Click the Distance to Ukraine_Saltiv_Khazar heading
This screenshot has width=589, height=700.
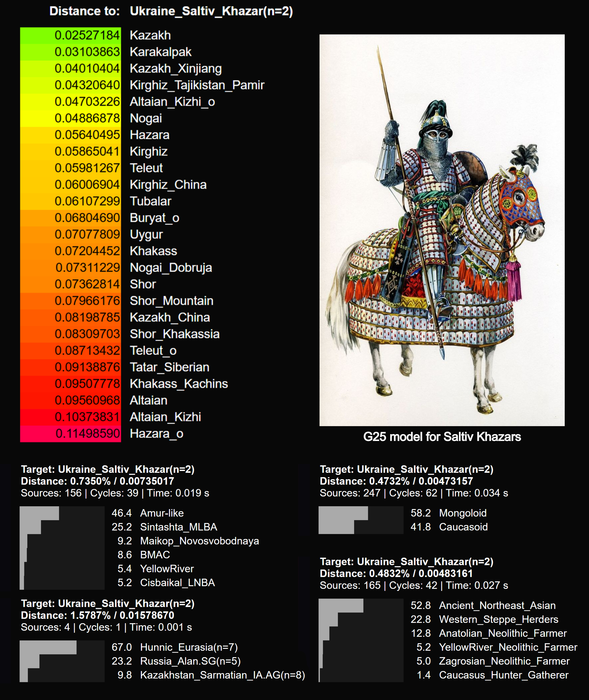pyautogui.click(x=171, y=11)
